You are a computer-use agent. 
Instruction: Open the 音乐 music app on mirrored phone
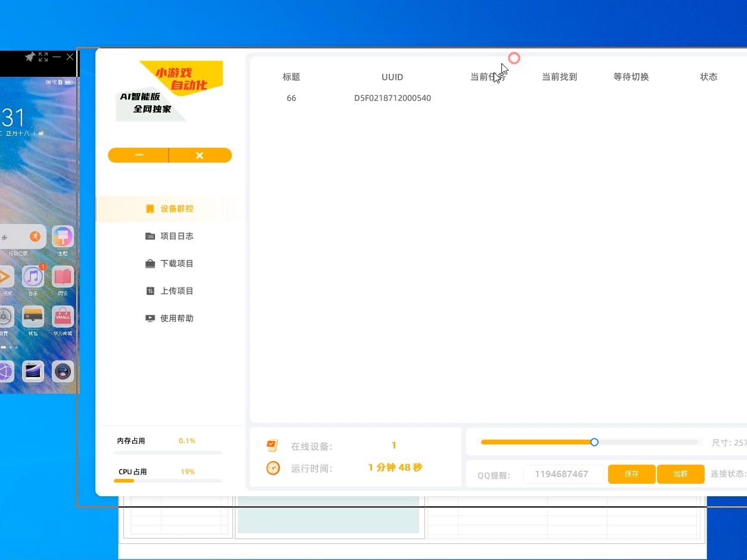point(33,276)
